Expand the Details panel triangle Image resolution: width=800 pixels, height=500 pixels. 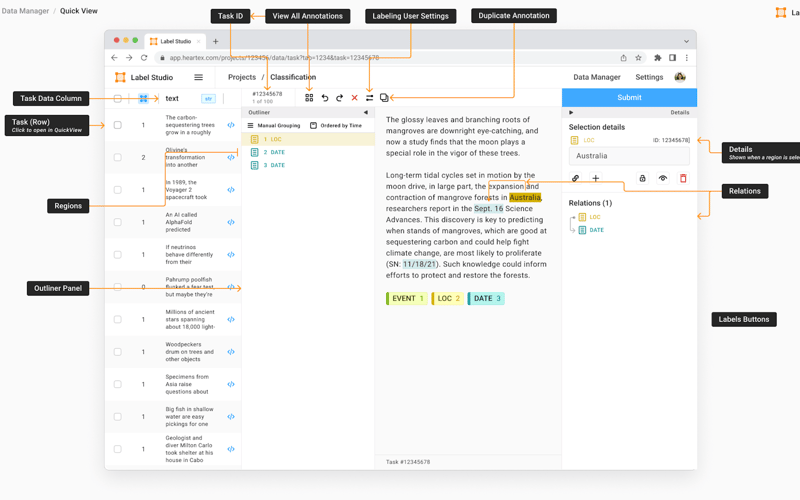[571, 112]
